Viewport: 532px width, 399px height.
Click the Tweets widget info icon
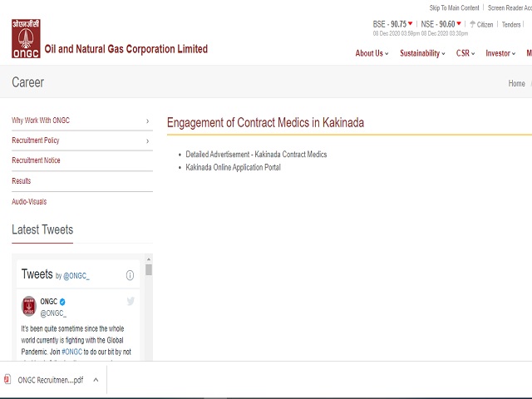130,275
